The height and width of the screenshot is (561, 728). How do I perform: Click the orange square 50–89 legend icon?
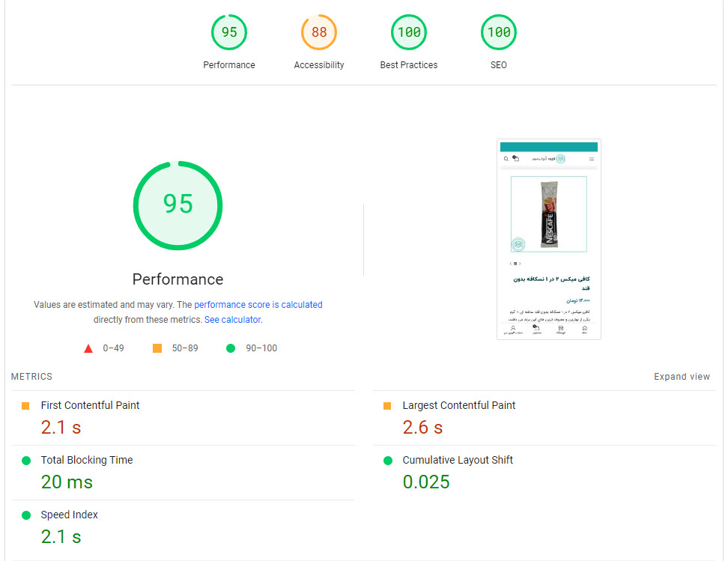(157, 348)
